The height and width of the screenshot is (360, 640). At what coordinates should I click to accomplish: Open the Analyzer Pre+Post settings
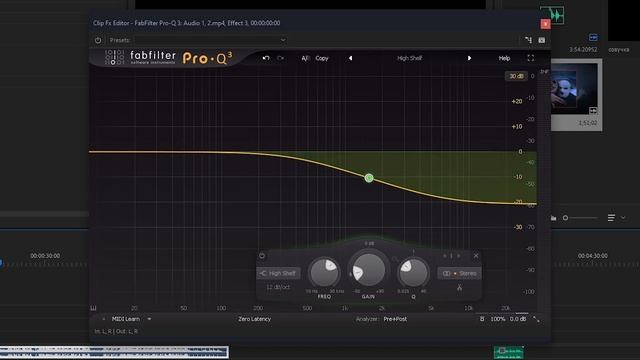coord(395,319)
